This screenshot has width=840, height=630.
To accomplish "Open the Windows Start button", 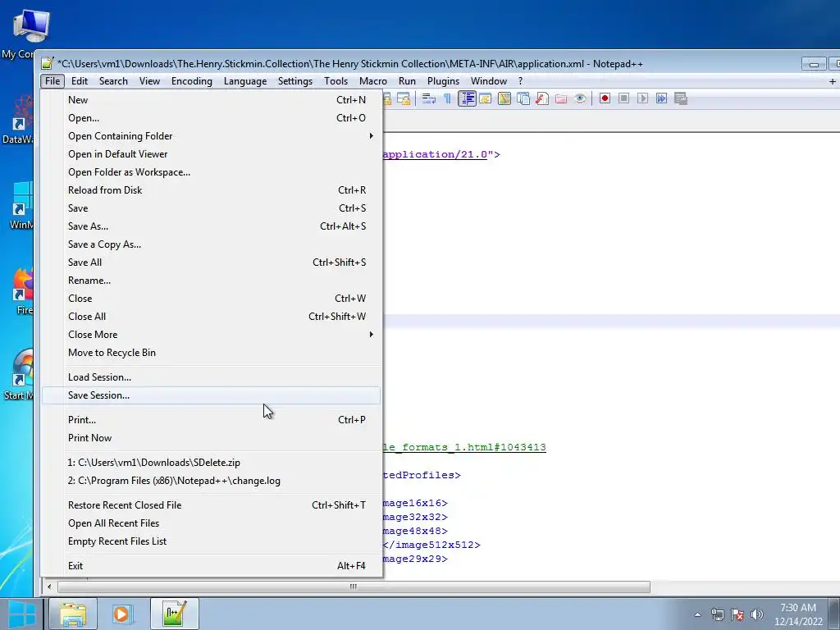I will 21,614.
